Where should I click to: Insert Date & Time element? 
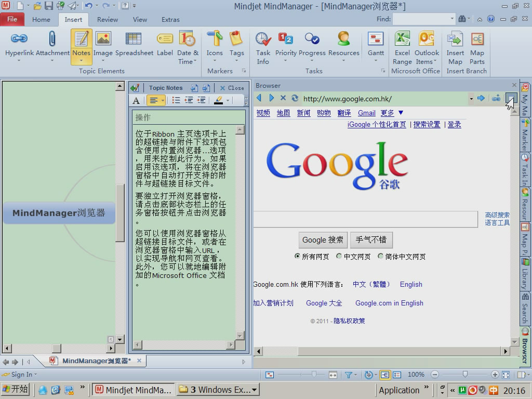[188, 47]
